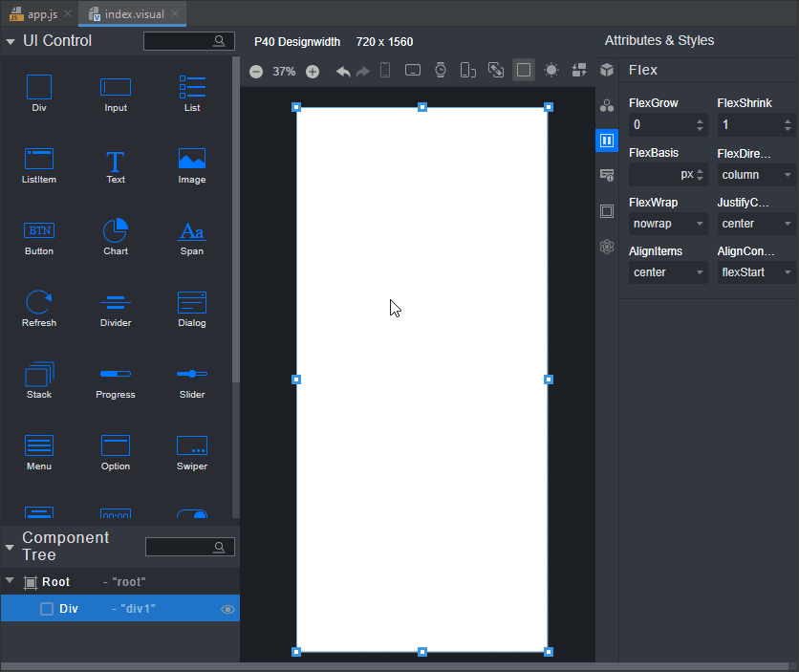
Task: Select the Refresh component icon
Action: [39, 302]
